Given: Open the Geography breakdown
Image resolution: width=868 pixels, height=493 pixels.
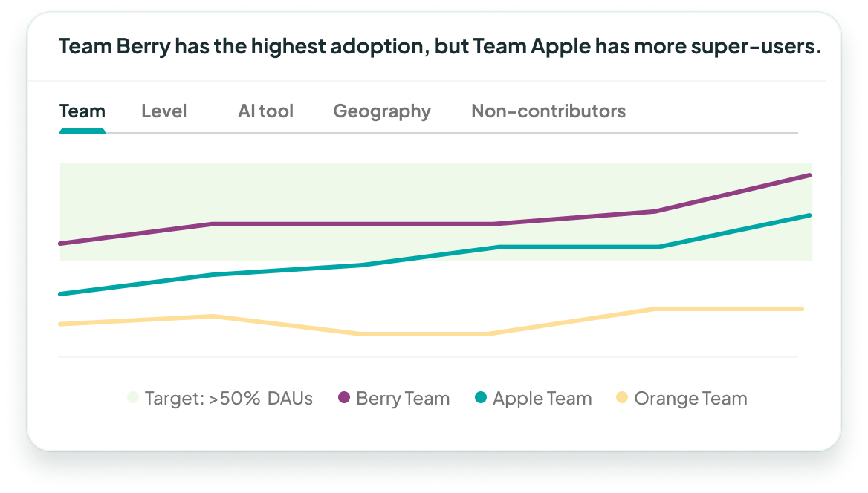Looking at the screenshot, I should 382,111.
